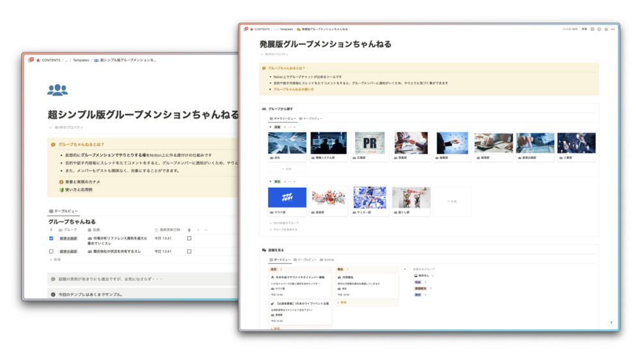The image size is (644, 362).
Task: Open the Archive tab
Action: coord(327,259)
